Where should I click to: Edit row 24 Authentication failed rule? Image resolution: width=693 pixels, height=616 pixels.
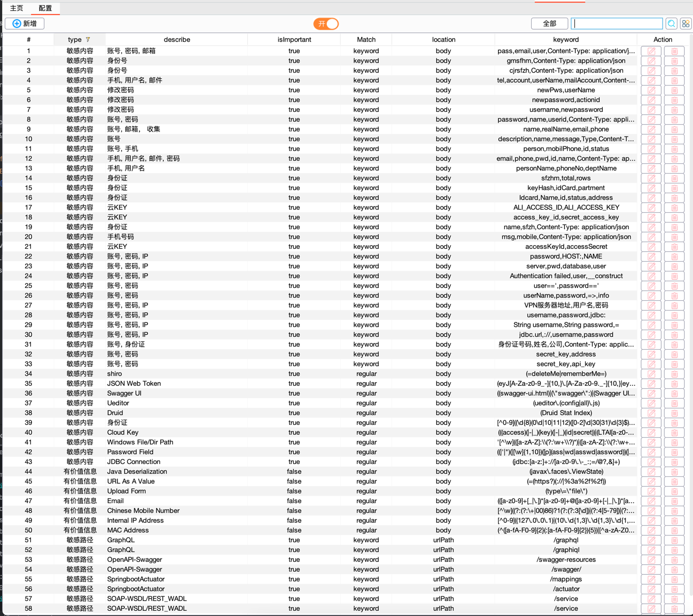[x=651, y=276]
